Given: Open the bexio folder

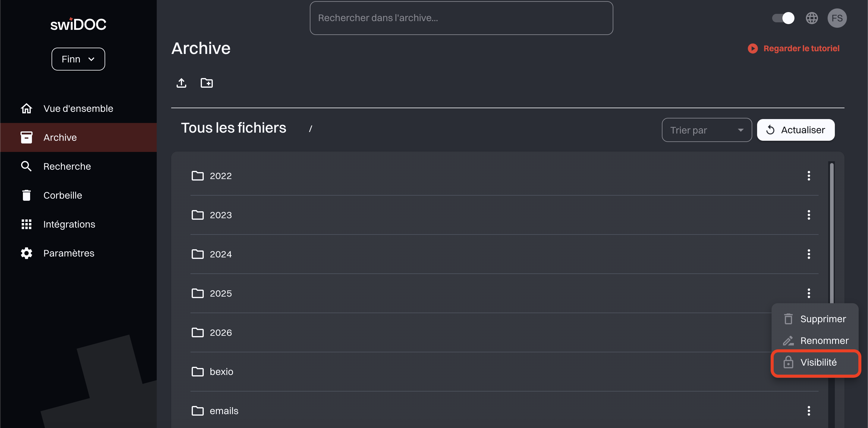Looking at the screenshot, I should click(221, 372).
